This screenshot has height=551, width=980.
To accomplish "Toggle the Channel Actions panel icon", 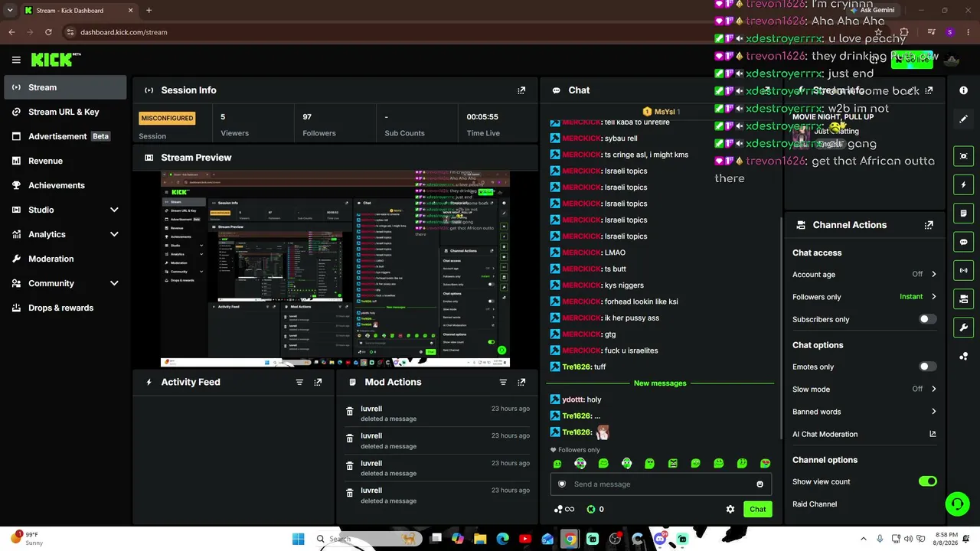I will [x=963, y=298].
